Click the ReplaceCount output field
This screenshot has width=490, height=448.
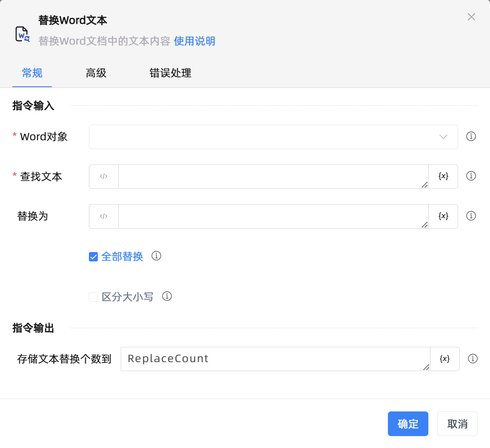[x=275, y=359]
